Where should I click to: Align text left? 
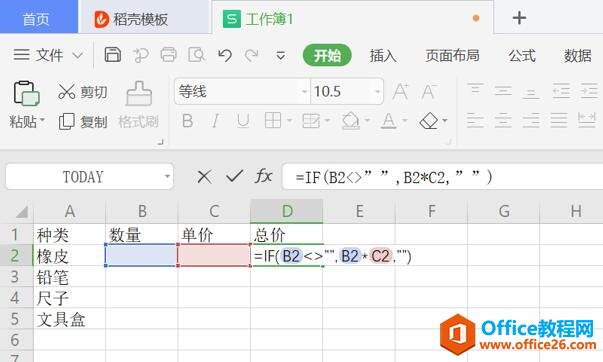[x=475, y=120]
